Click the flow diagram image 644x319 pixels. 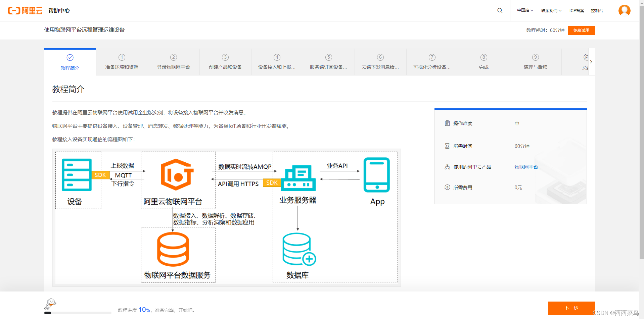(x=227, y=218)
